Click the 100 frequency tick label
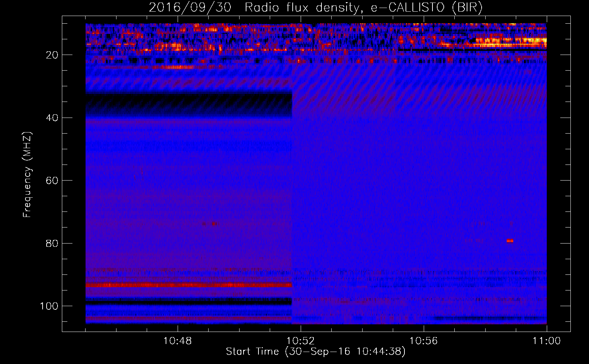This screenshot has width=589, height=364. [x=49, y=306]
